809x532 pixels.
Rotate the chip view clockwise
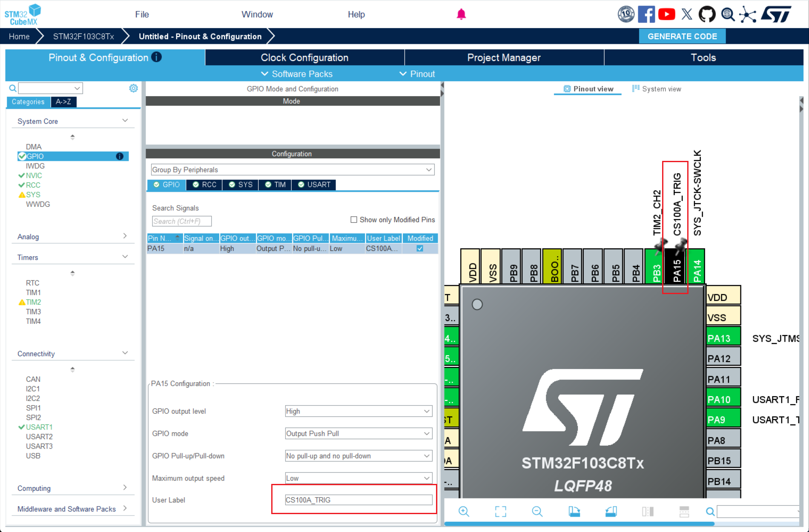[574, 511]
